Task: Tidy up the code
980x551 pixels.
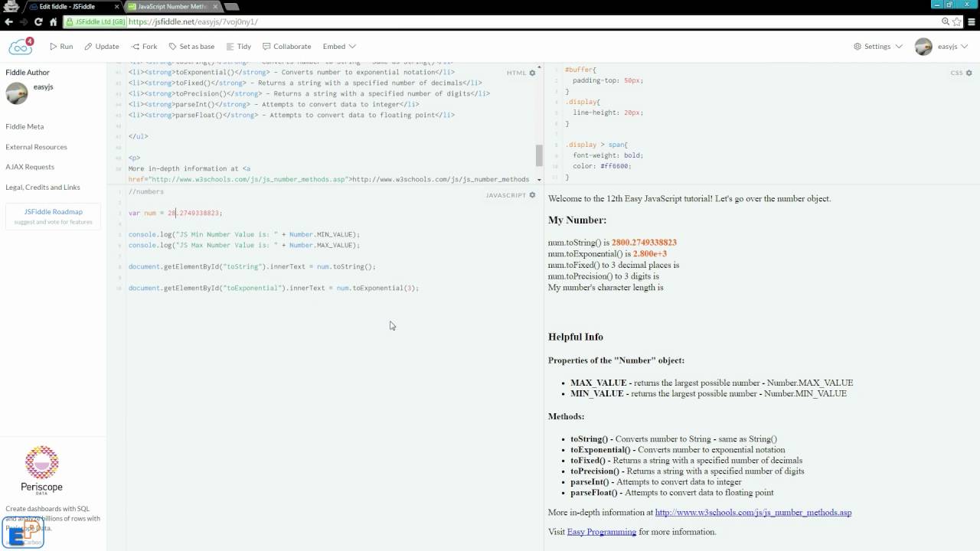Action: (x=238, y=47)
